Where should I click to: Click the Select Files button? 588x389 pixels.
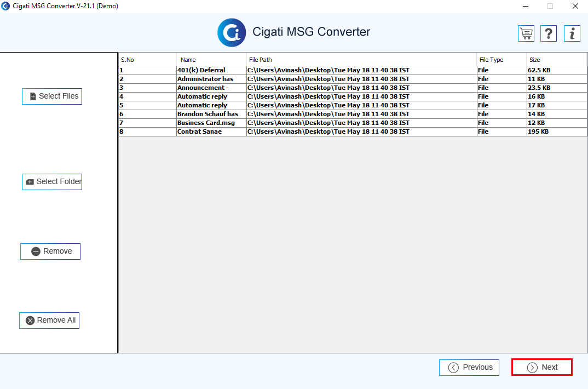(x=52, y=96)
